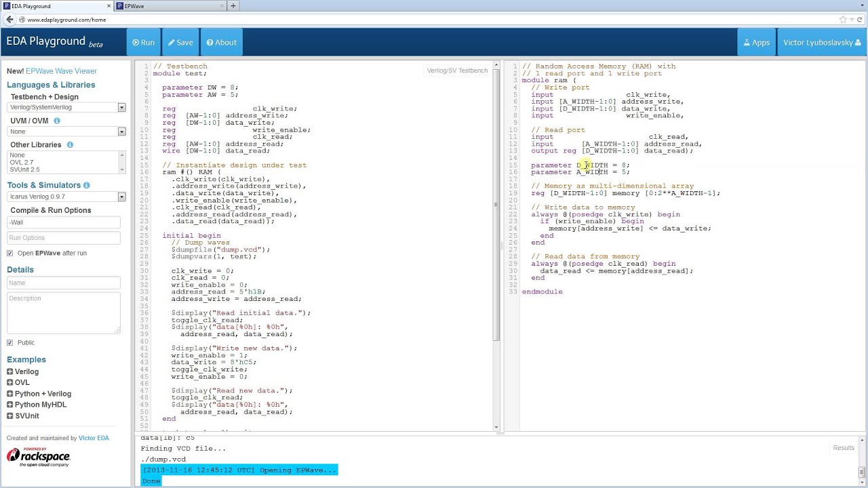Open the Victor EDA link
The width and height of the screenshot is (868, 488).
[x=93, y=438]
